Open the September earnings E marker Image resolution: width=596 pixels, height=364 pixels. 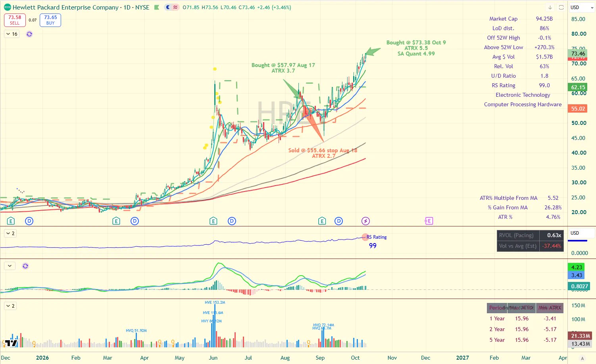[x=322, y=221]
